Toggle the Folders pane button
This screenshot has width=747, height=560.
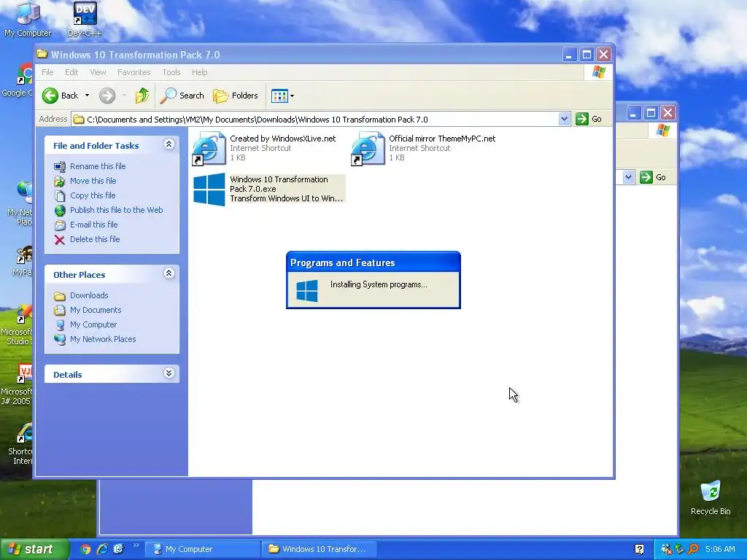pyautogui.click(x=236, y=96)
